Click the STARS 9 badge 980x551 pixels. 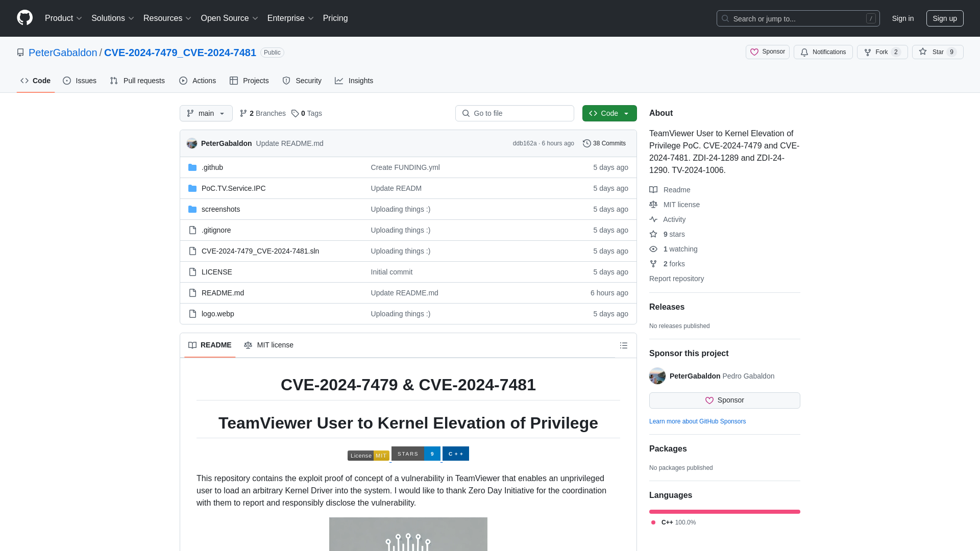point(415,454)
